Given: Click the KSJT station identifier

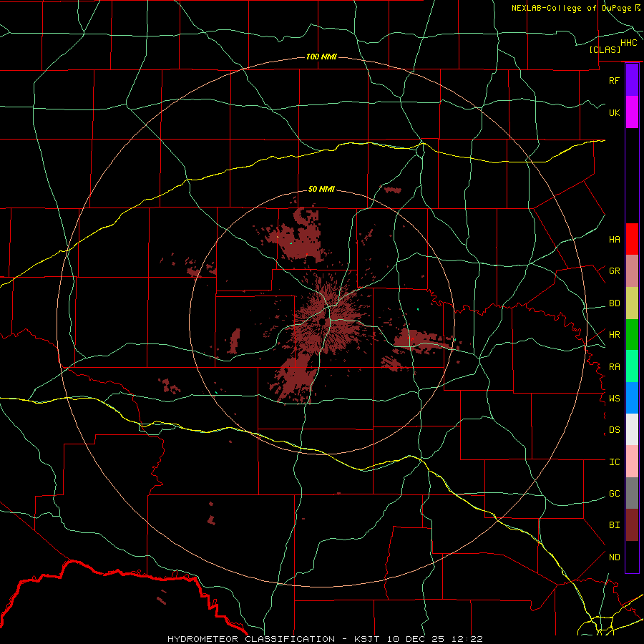Looking at the screenshot, I should point(367,639).
